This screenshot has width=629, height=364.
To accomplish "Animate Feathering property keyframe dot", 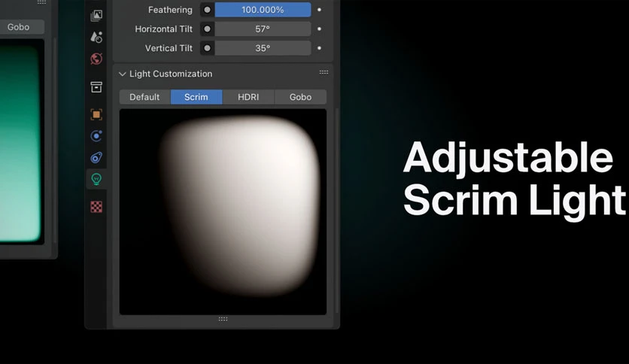I will pos(319,9).
